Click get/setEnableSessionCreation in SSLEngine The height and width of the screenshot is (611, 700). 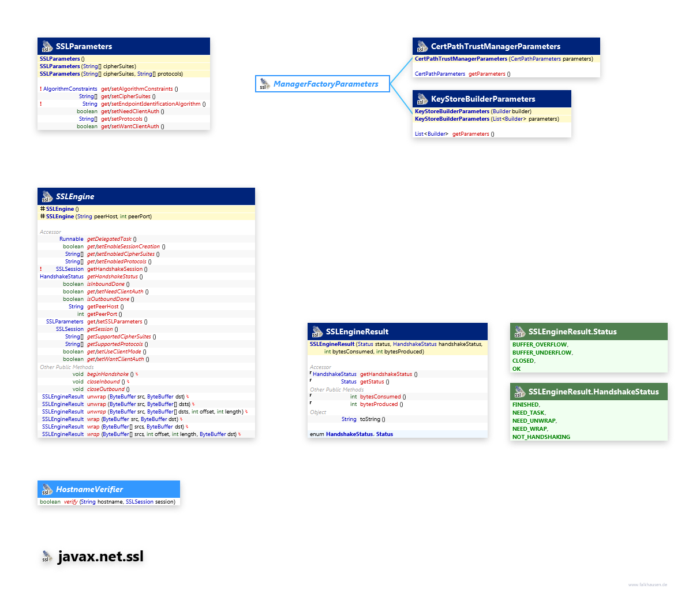click(123, 247)
